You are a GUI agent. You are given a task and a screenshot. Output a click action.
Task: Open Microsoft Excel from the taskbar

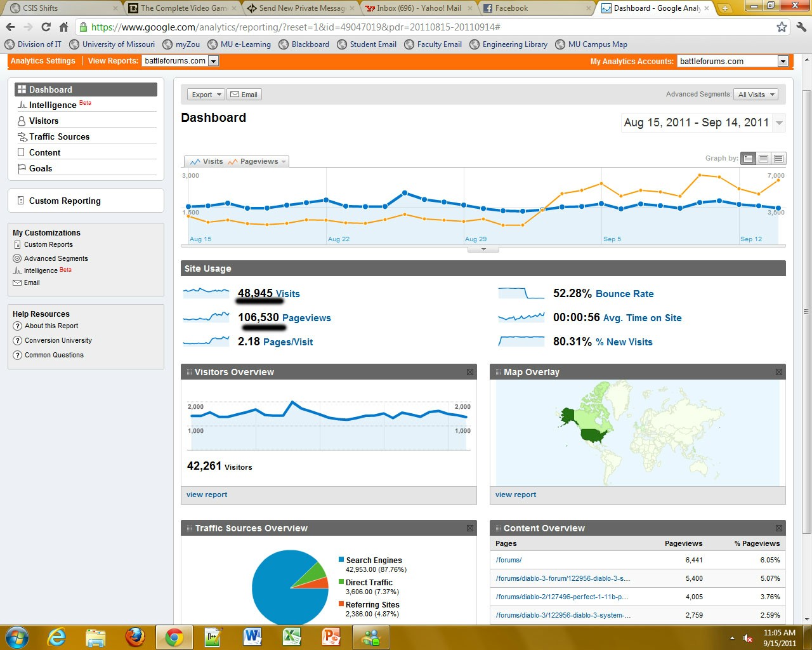(x=292, y=637)
